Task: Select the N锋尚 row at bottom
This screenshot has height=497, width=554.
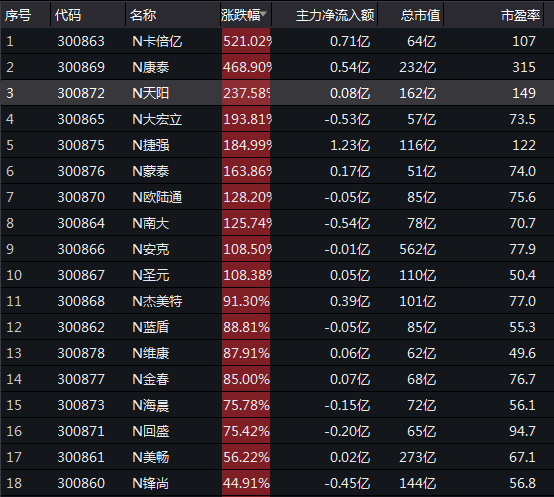Action: [277, 483]
